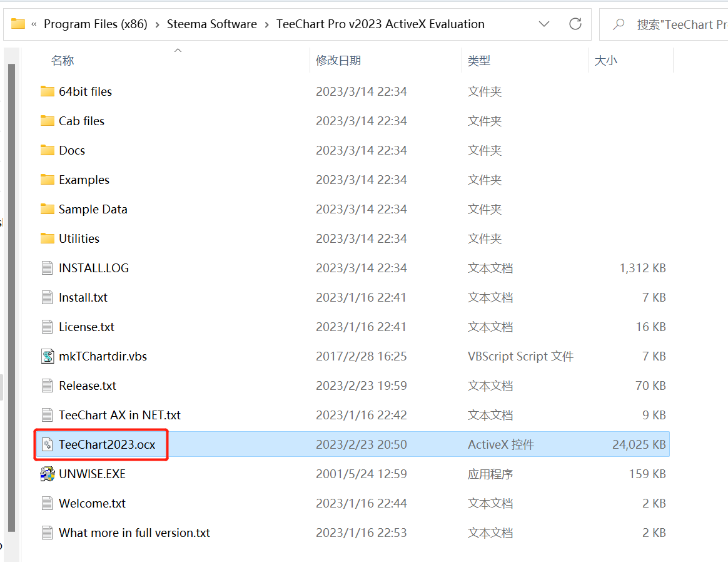Click the search TeeChart input field
The height and width of the screenshot is (562, 728).
coord(664,24)
